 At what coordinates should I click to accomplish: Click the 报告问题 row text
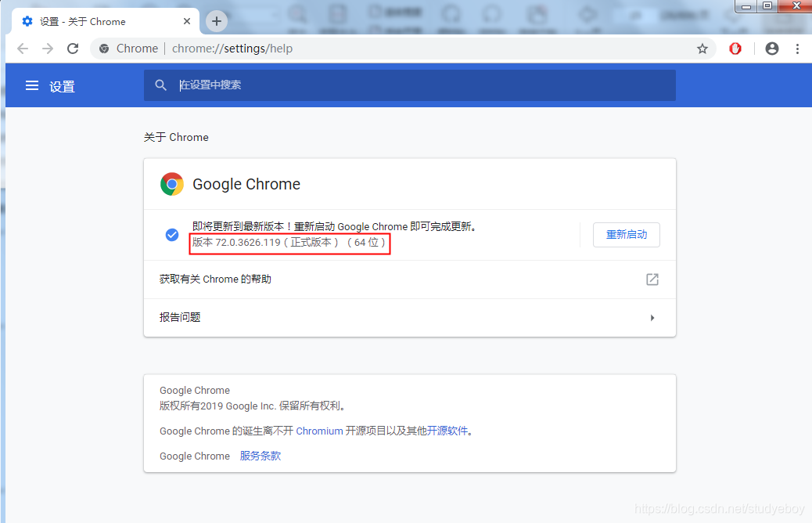coord(180,317)
